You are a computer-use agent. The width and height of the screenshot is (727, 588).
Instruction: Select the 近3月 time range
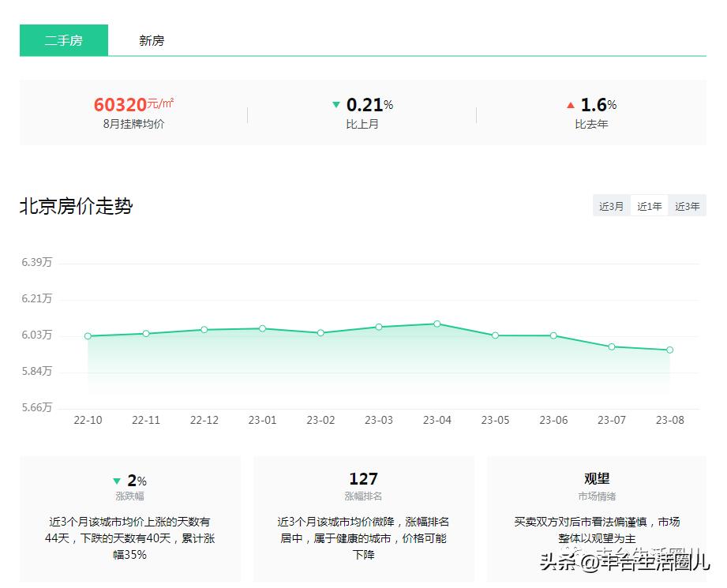611,206
